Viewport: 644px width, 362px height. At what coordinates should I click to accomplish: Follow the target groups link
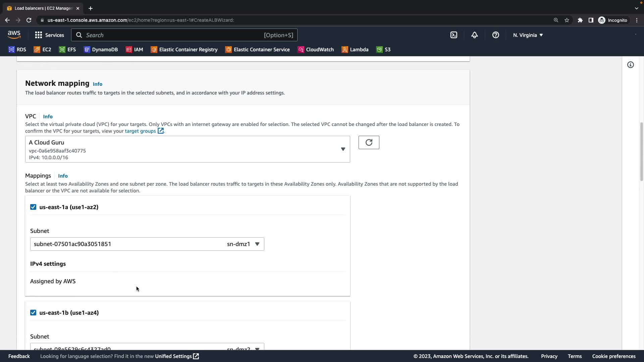coord(140,131)
